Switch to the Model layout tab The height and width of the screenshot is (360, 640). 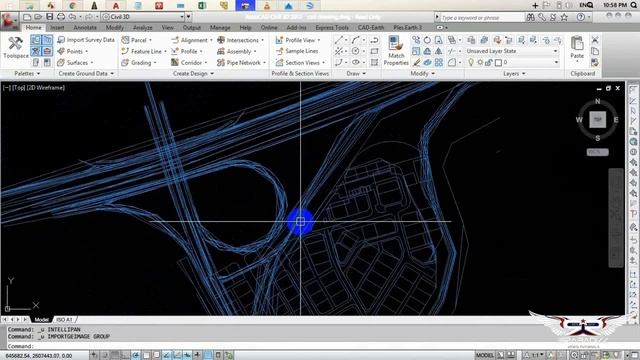[41, 319]
